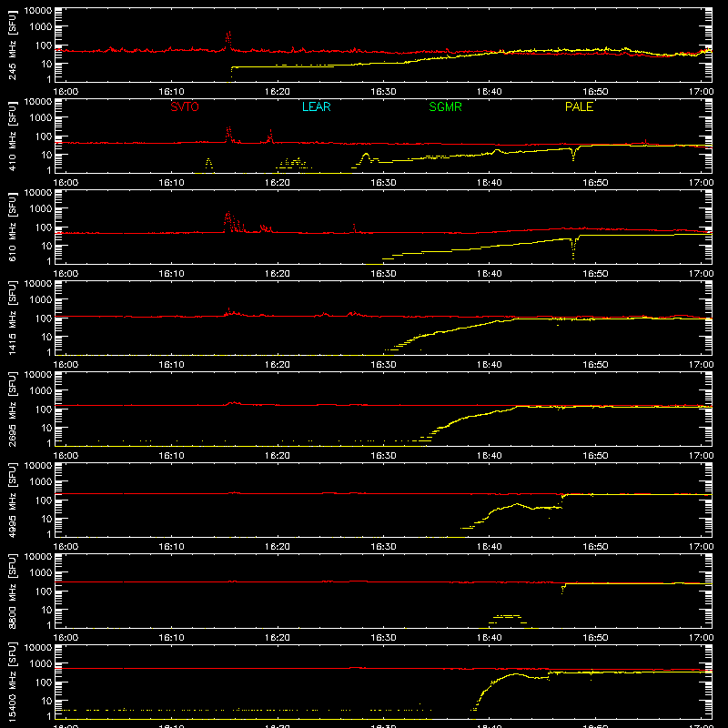
Task: Click the 100 tick of 2695 MHz panel
Action: pos(44,409)
